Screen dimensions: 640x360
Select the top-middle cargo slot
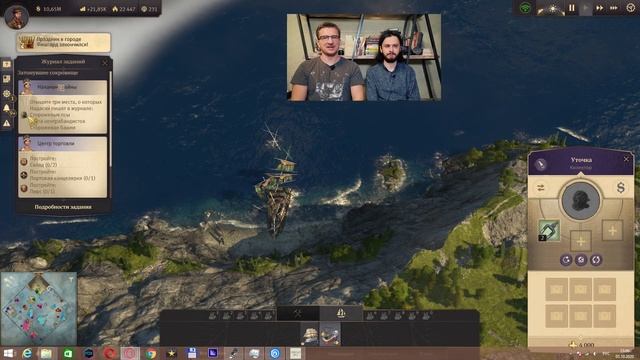coord(581,289)
